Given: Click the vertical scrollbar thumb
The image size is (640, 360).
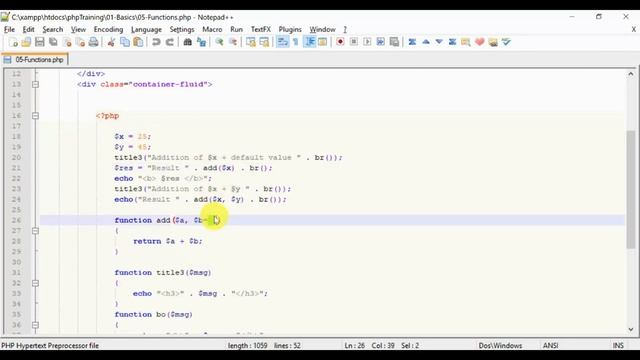Looking at the screenshot, I should [631, 189].
